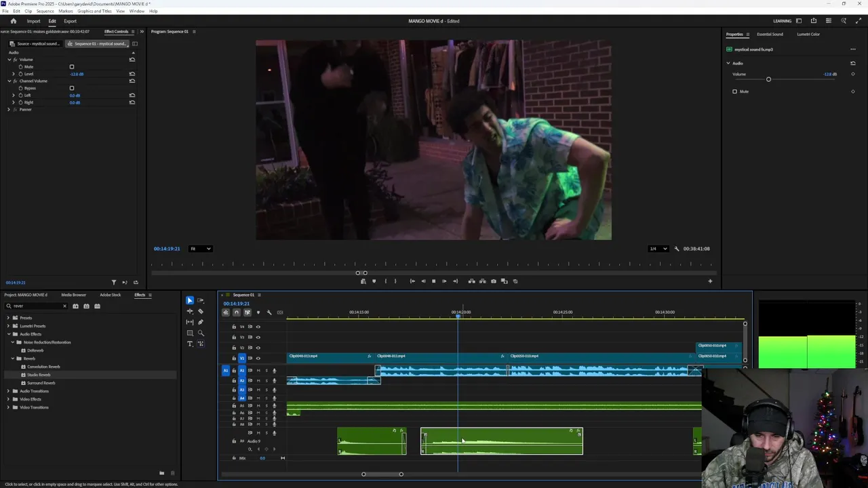Toggle the Mute checkbox in Effect Controls

[72, 67]
